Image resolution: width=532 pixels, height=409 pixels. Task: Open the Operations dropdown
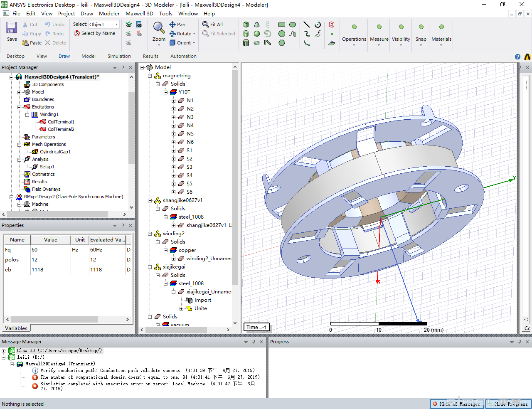[354, 45]
